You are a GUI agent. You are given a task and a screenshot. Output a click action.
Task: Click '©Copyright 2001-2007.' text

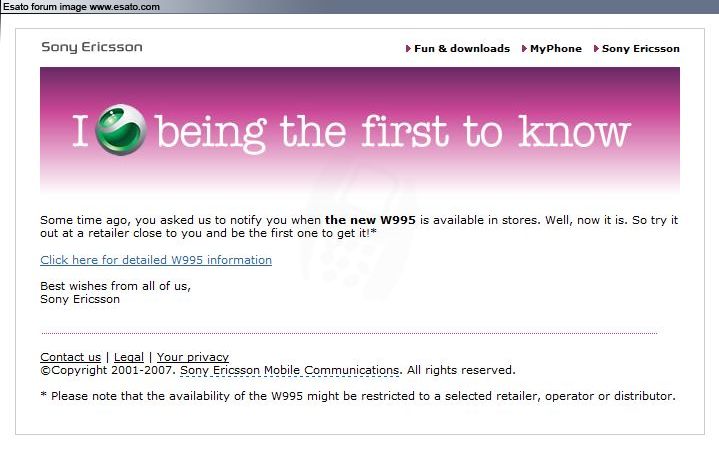(x=108, y=370)
